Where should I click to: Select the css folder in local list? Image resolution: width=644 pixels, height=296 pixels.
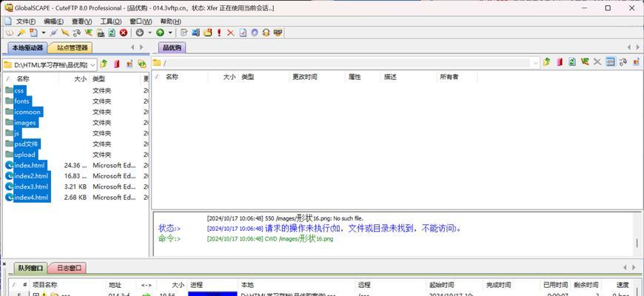click(19, 91)
